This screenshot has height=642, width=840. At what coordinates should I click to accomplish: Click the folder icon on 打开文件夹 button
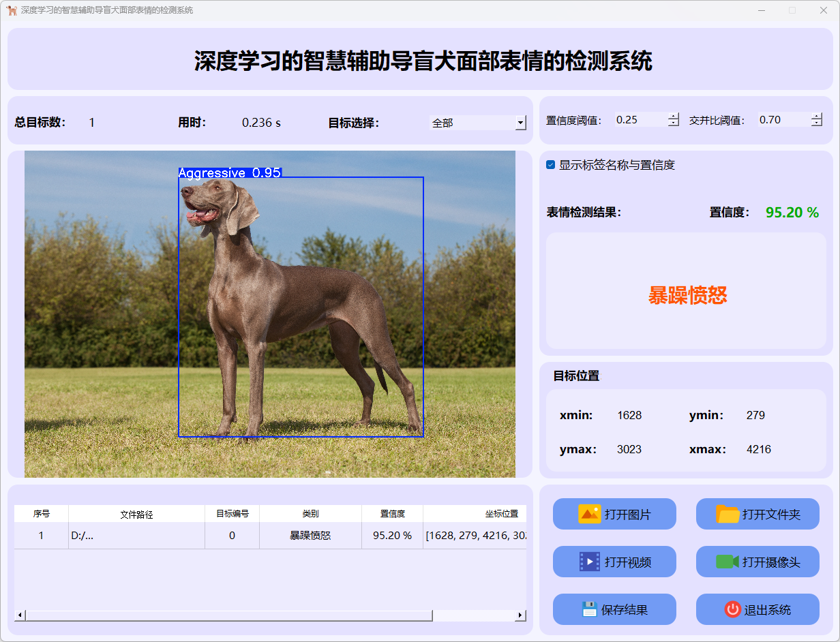[727, 514]
